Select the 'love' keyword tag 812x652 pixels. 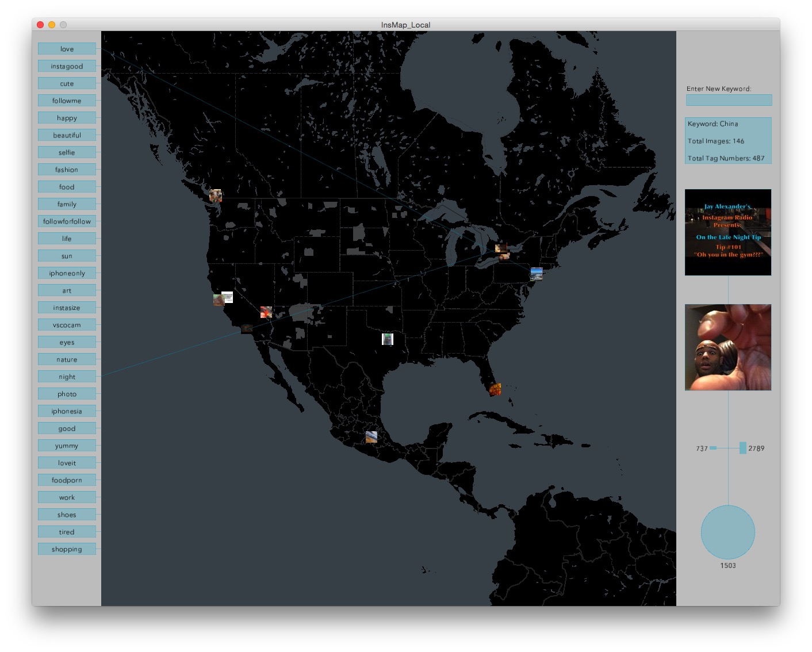pos(67,49)
